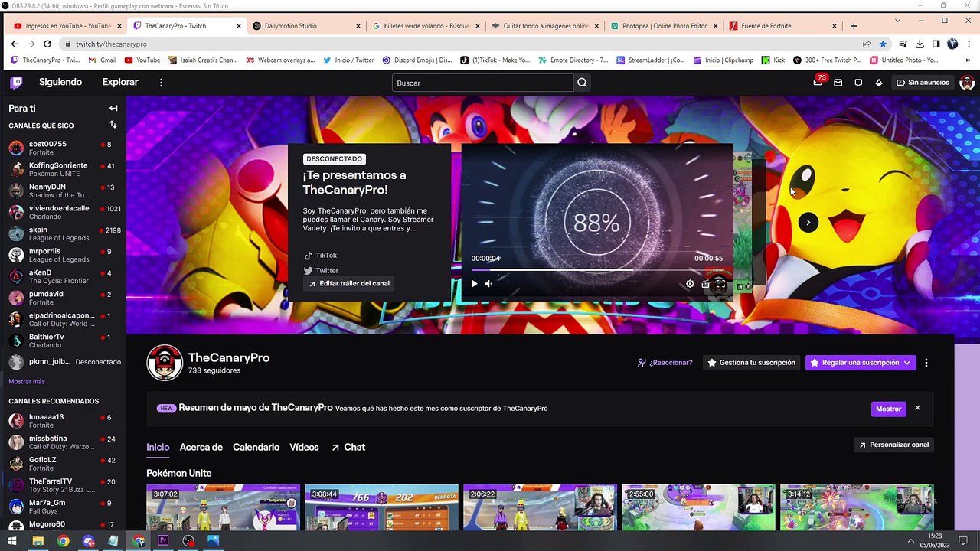980x551 pixels.
Task: Open channel options three-dot menu
Action: [926, 363]
